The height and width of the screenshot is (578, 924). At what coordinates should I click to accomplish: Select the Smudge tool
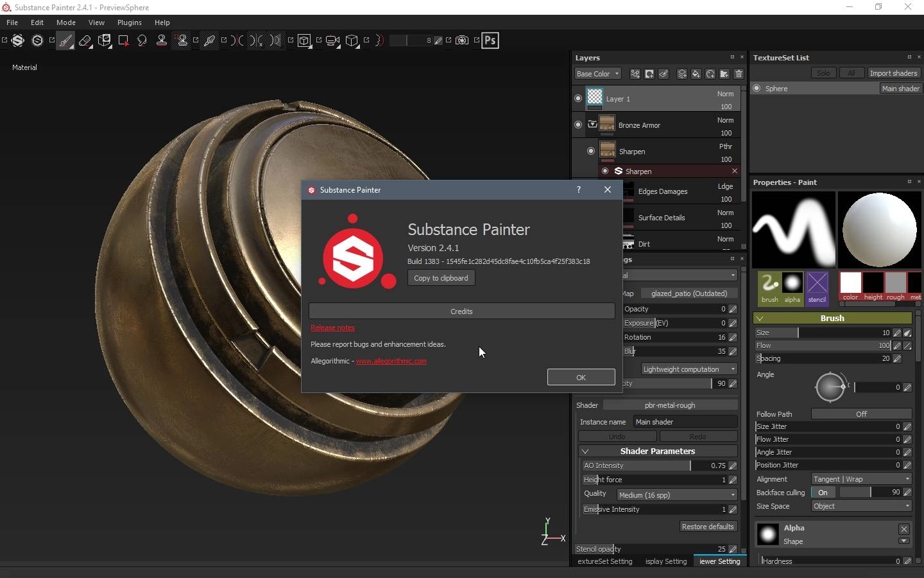pos(142,40)
